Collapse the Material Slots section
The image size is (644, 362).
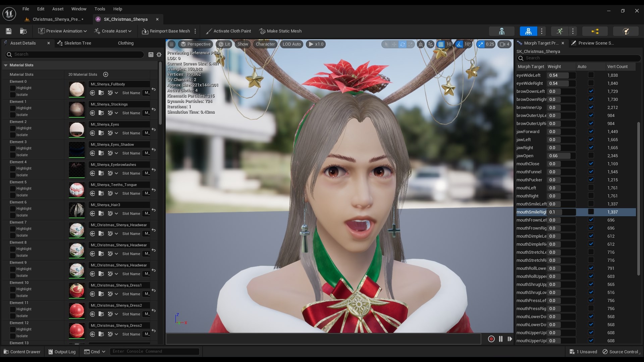[x=6, y=65]
